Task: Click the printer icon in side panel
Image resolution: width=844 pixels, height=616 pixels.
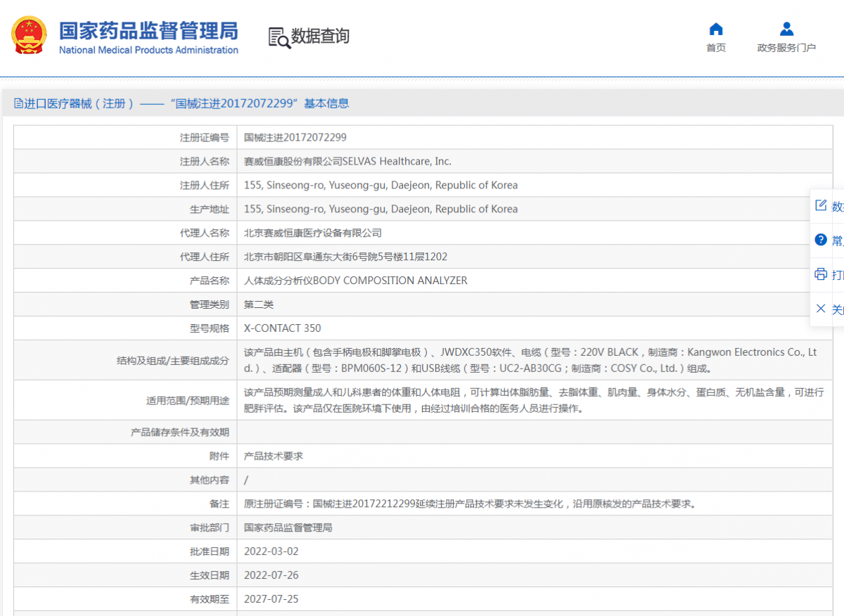Action: coord(820,274)
